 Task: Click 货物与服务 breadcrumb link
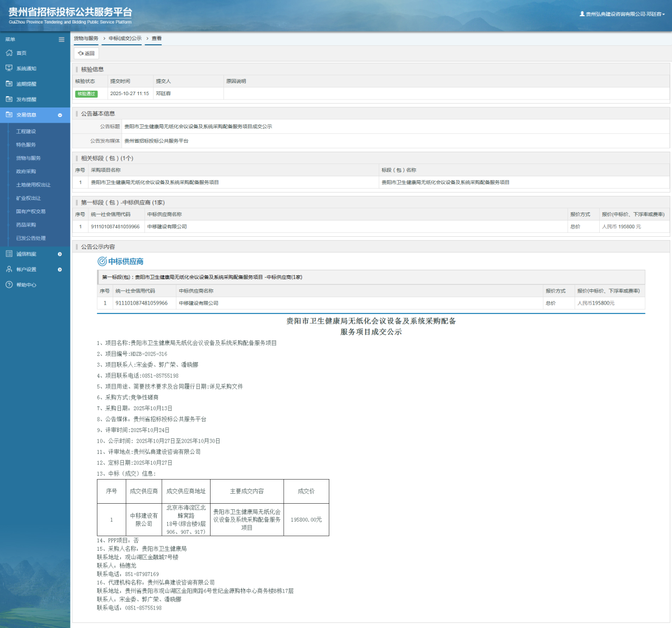pyautogui.click(x=86, y=39)
